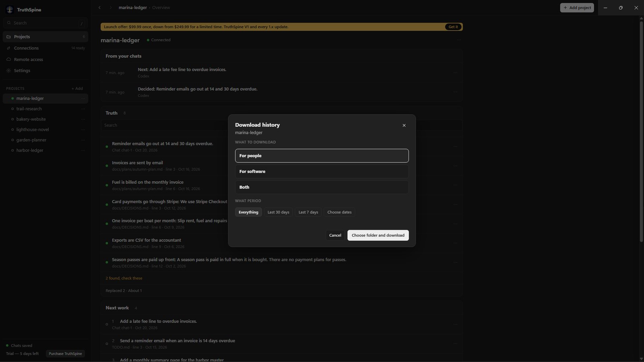The image size is (644, 362).
Task: Select the harbor-ledger project
Action: 45,150
